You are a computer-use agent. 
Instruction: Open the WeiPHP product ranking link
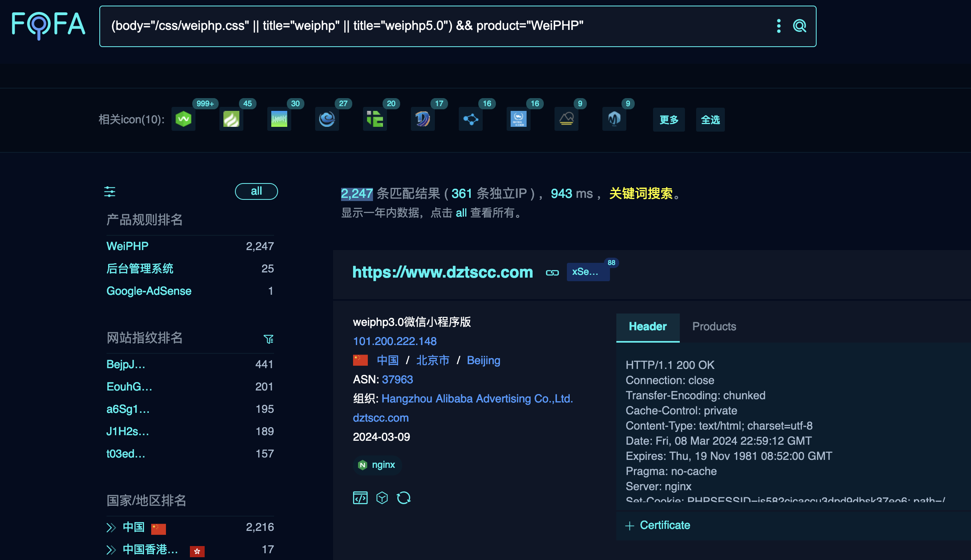click(127, 246)
